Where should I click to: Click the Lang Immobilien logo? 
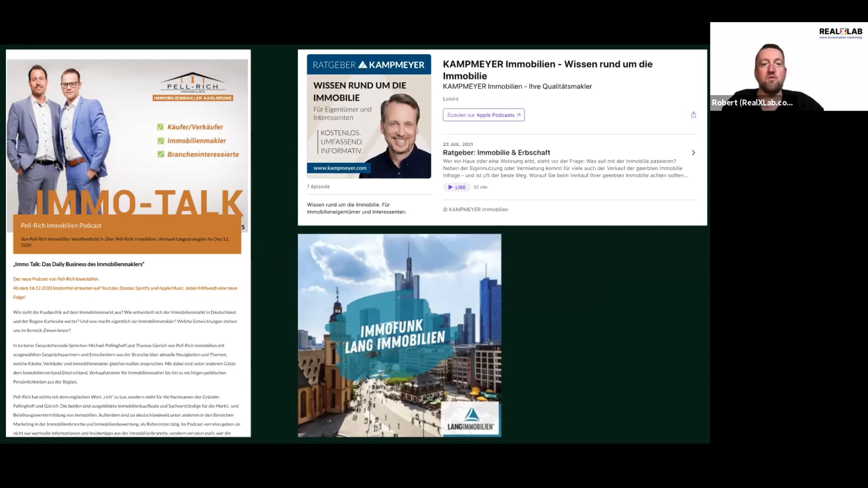pyautogui.click(x=470, y=418)
